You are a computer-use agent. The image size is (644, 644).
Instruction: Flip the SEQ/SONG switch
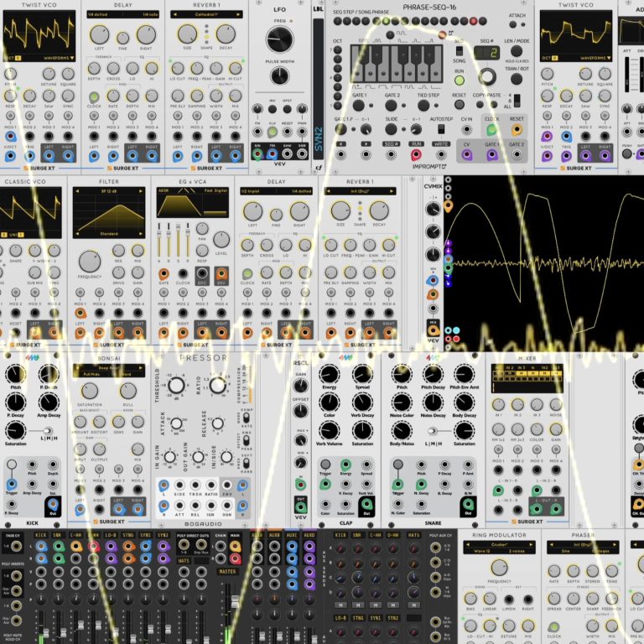click(460, 51)
